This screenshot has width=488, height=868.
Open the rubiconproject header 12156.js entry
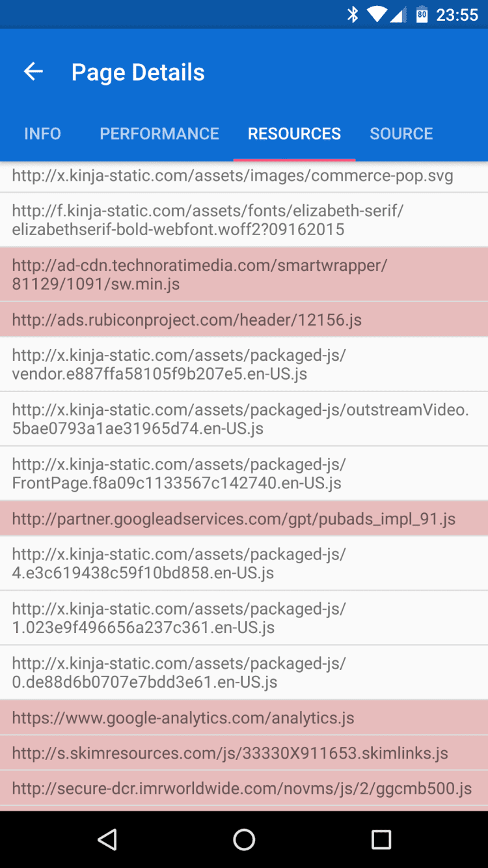coord(187,320)
